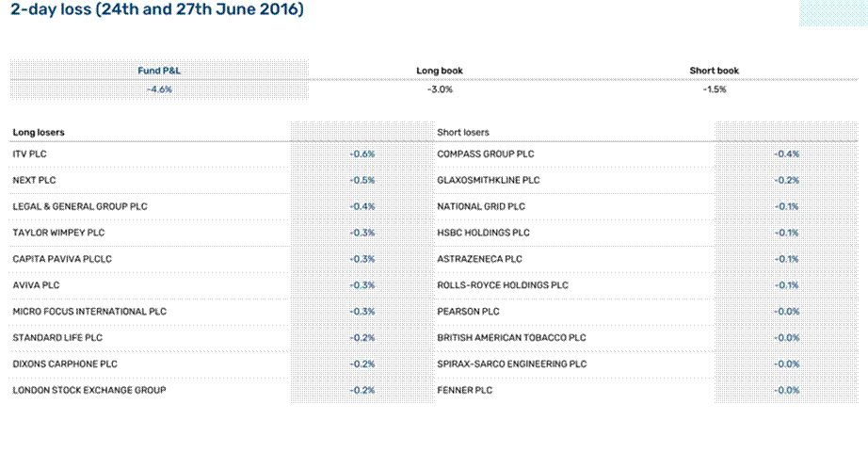The width and height of the screenshot is (868, 469).
Task: Select the 'Fund P&L' column header
Action: click(159, 71)
